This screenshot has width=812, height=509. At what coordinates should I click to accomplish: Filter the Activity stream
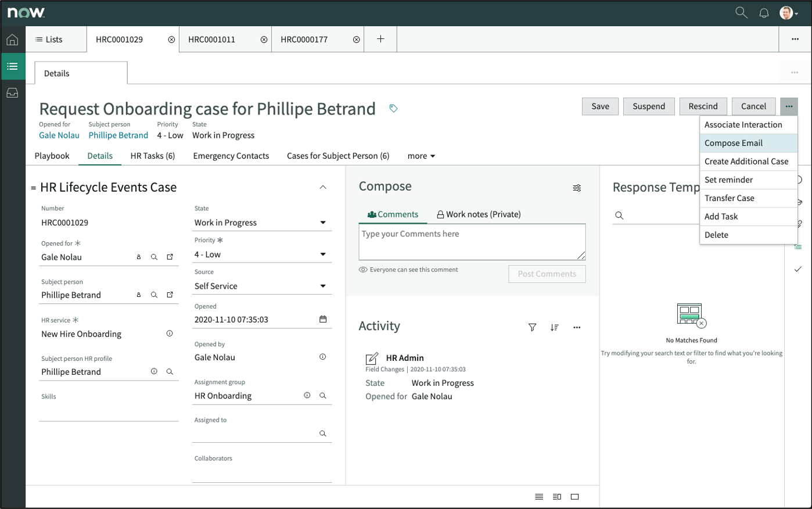(532, 327)
